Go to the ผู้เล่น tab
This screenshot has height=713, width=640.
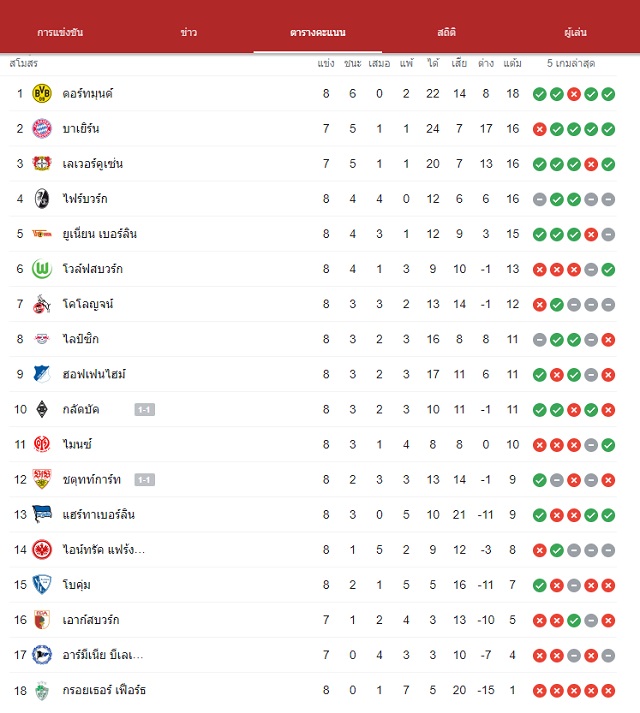575,32
